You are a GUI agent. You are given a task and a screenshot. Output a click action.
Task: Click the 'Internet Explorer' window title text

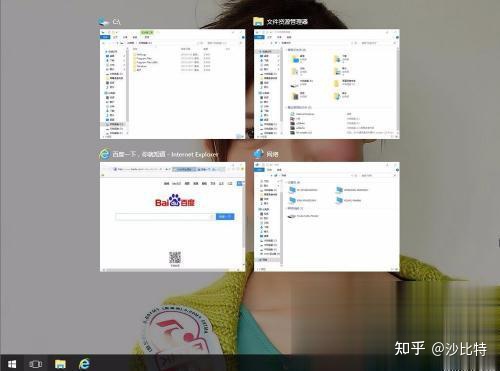[x=195, y=155]
